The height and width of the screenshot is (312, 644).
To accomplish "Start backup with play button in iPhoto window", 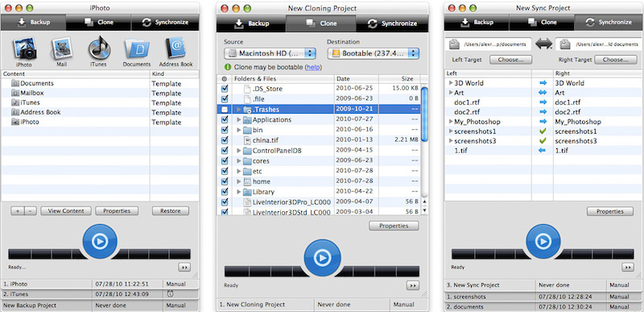I will click(100, 241).
